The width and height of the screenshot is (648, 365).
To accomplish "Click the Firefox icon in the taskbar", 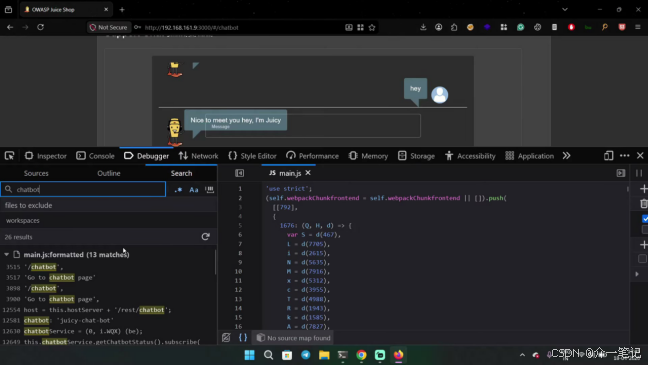I will pyautogui.click(x=398, y=355).
